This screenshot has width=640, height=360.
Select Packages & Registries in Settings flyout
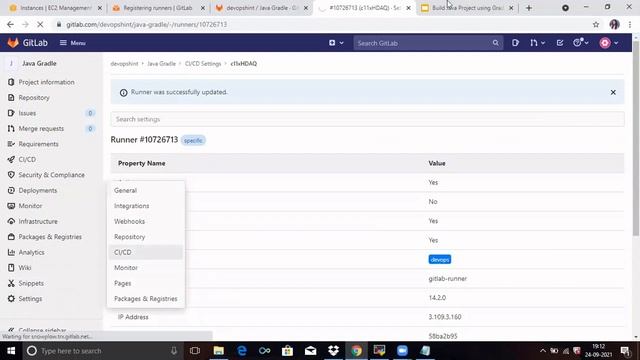click(x=146, y=299)
